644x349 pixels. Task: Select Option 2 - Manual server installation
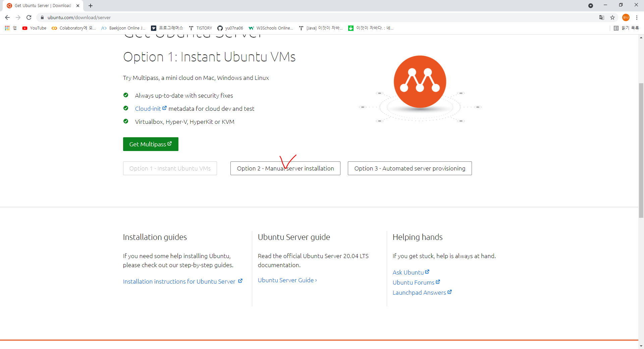tap(285, 168)
